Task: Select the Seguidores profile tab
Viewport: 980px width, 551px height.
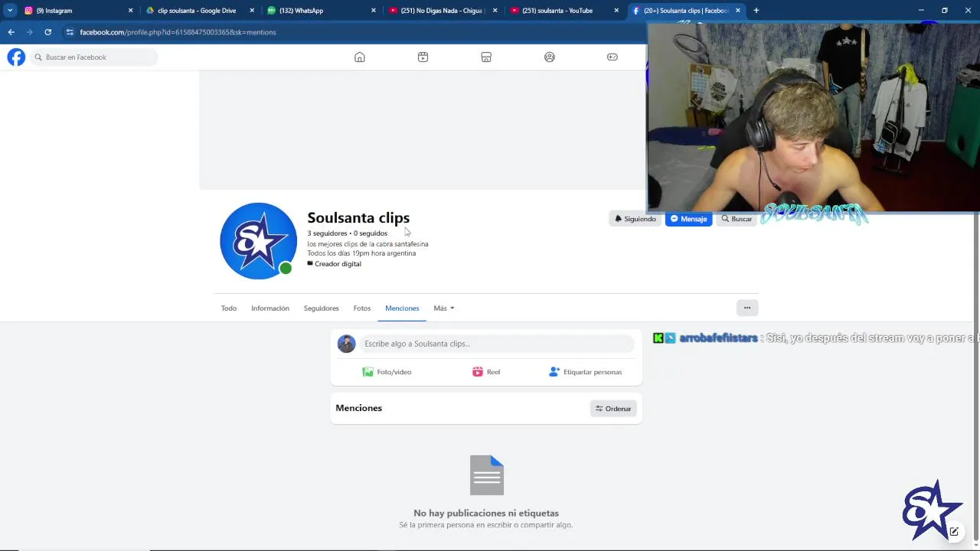Action: [321, 308]
